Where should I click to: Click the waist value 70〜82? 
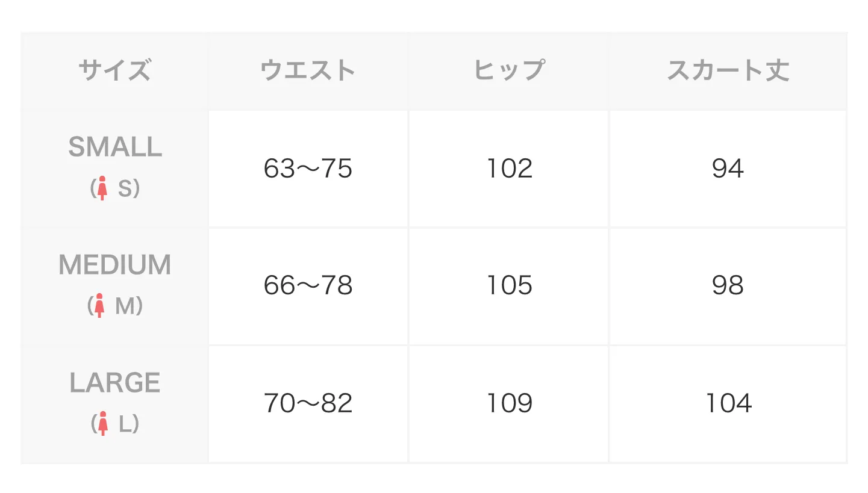coord(308,403)
